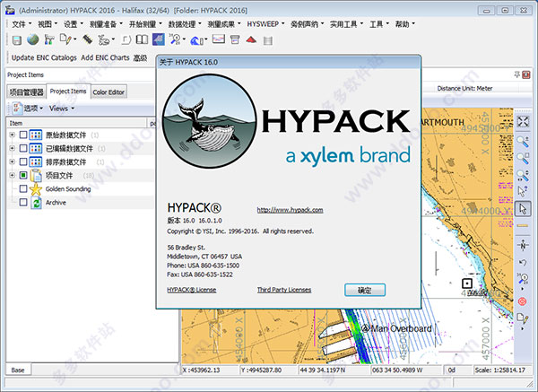
Task: Click the black ruler measure icon
Action: click(88, 39)
